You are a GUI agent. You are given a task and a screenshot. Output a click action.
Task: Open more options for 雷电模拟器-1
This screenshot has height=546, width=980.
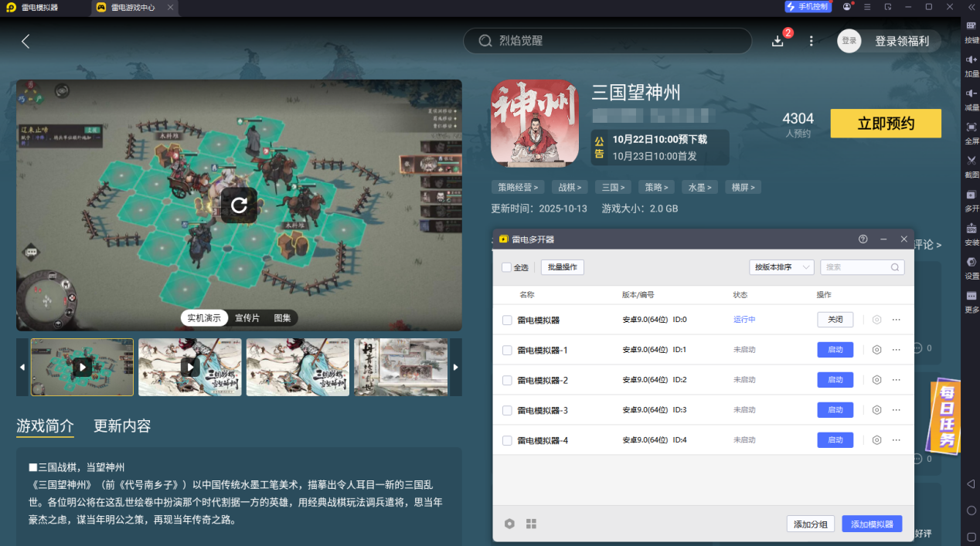pyautogui.click(x=897, y=350)
